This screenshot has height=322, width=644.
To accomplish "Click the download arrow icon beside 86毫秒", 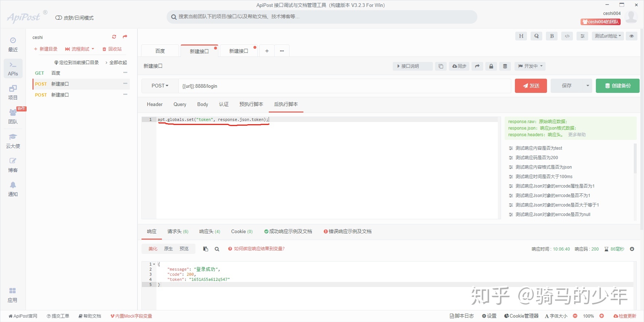I will [632, 249].
